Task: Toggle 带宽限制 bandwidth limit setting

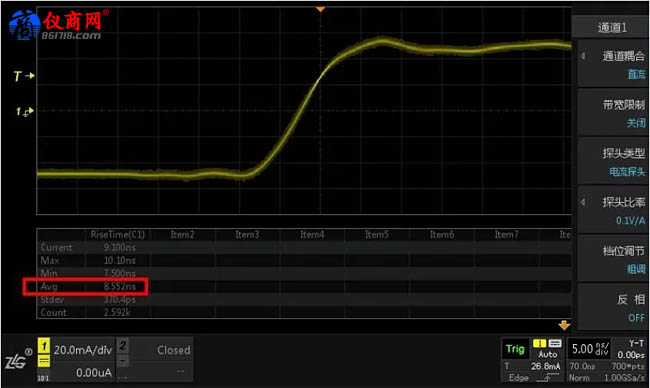Action: (613, 113)
